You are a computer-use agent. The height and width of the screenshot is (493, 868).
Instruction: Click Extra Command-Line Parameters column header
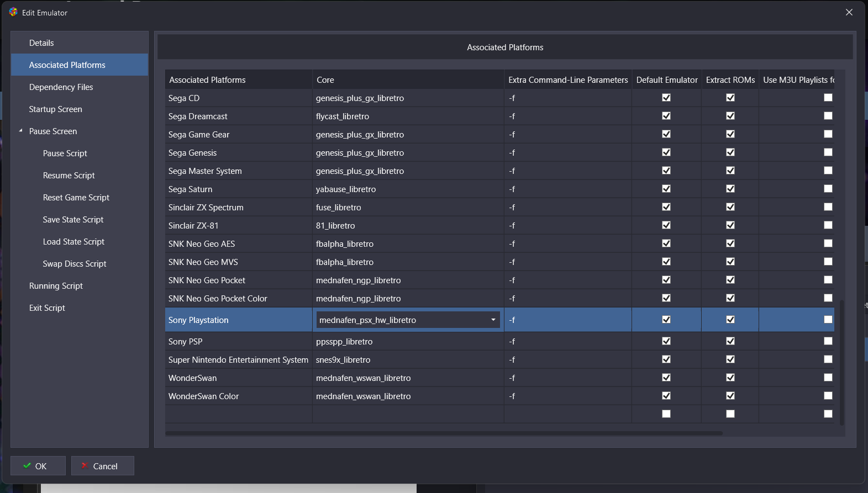pos(568,79)
